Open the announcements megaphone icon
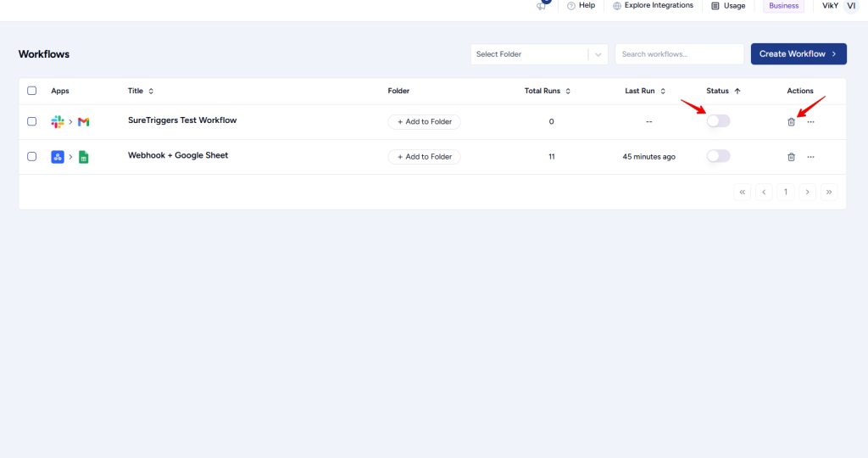The height and width of the screenshot is (458, 868). [542, 6]
